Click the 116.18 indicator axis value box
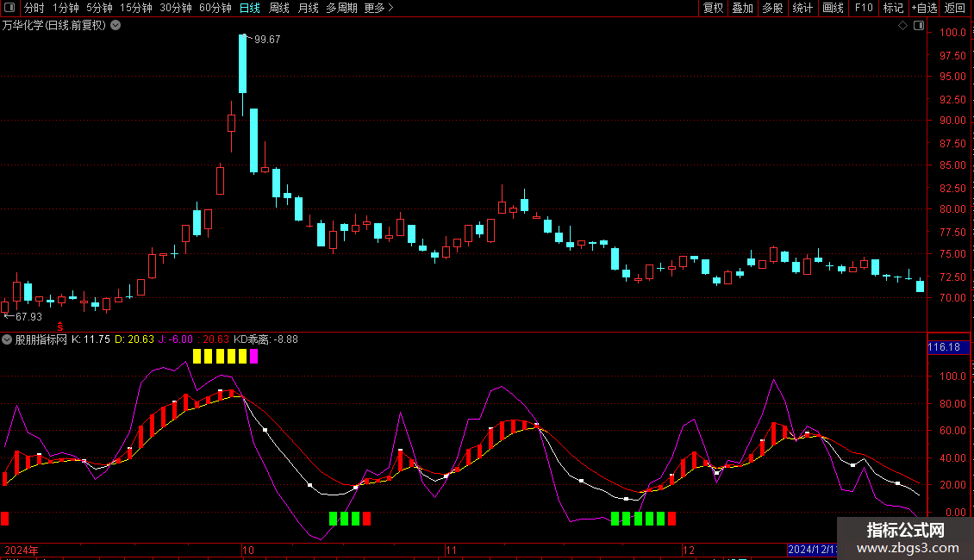Viewport: 974px width, 560px height. 948,347
